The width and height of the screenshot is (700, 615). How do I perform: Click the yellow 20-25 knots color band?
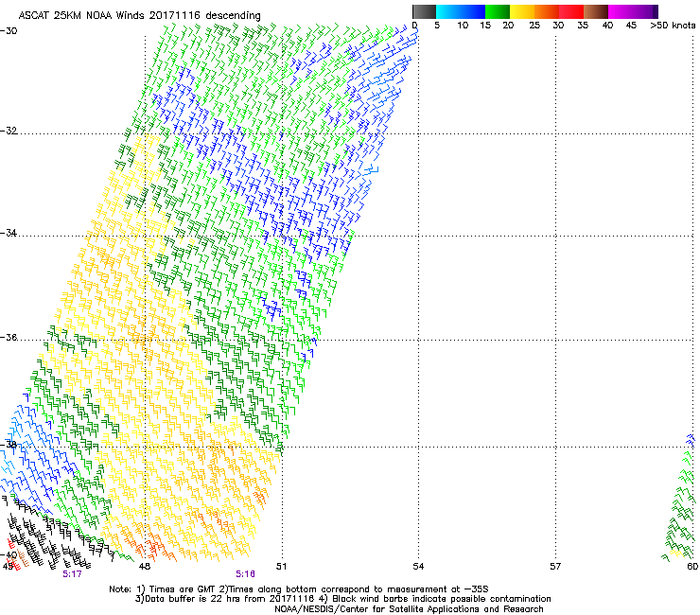[x=522, y=11]
